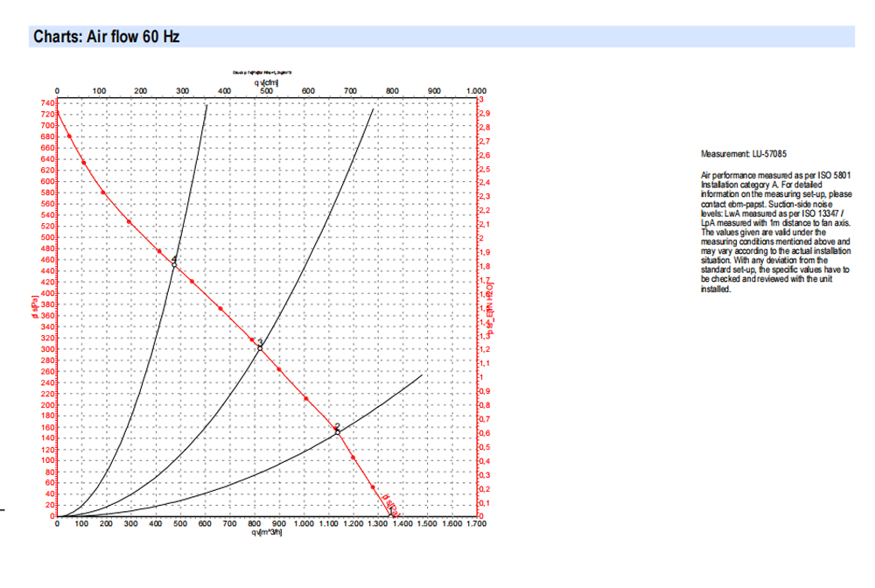Click the '1.000' tick on the top cfm axis
The image size is (875, 588).
(476, 91)
